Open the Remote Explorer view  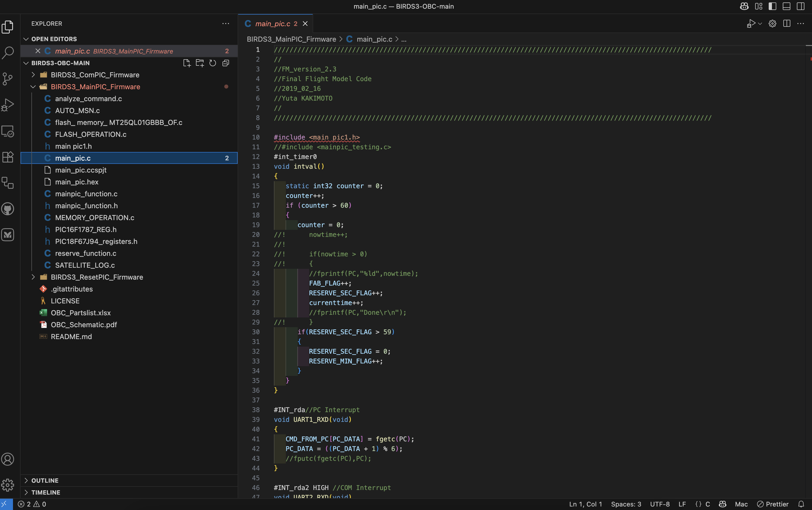[x=8, y=131]
